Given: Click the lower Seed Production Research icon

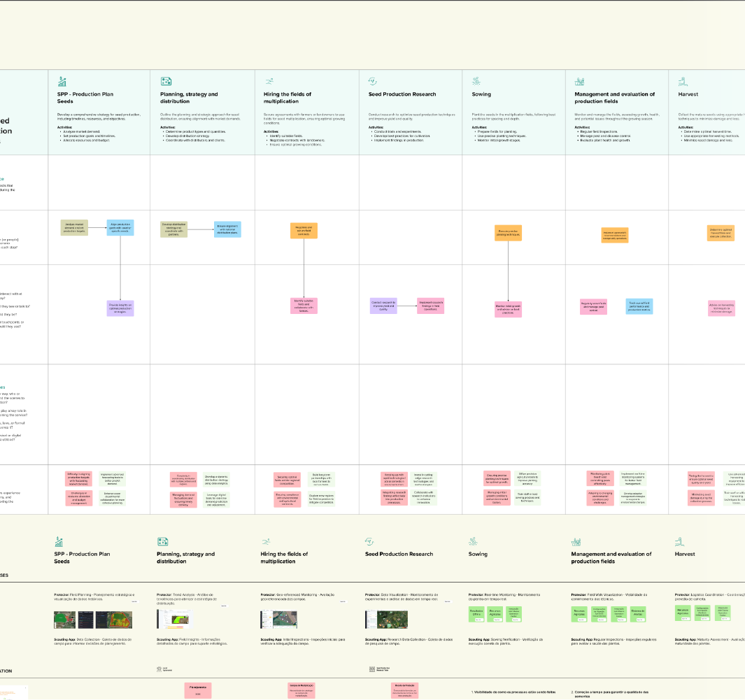Looking at the screenshot, I should [370, 541].
